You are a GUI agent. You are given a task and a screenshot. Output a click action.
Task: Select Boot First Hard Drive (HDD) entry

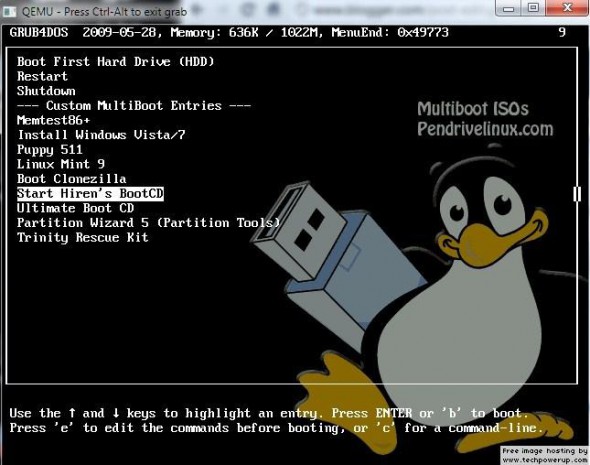tap(116, 61)
